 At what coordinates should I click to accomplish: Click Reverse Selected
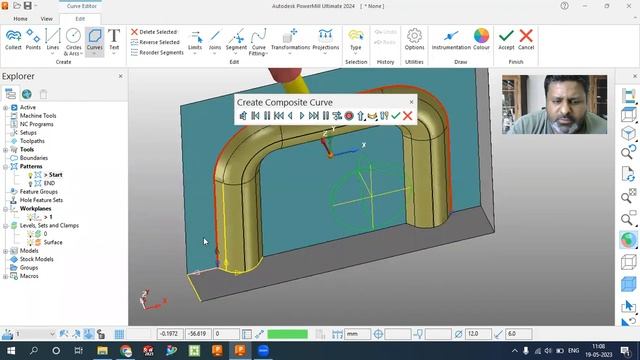155,42
